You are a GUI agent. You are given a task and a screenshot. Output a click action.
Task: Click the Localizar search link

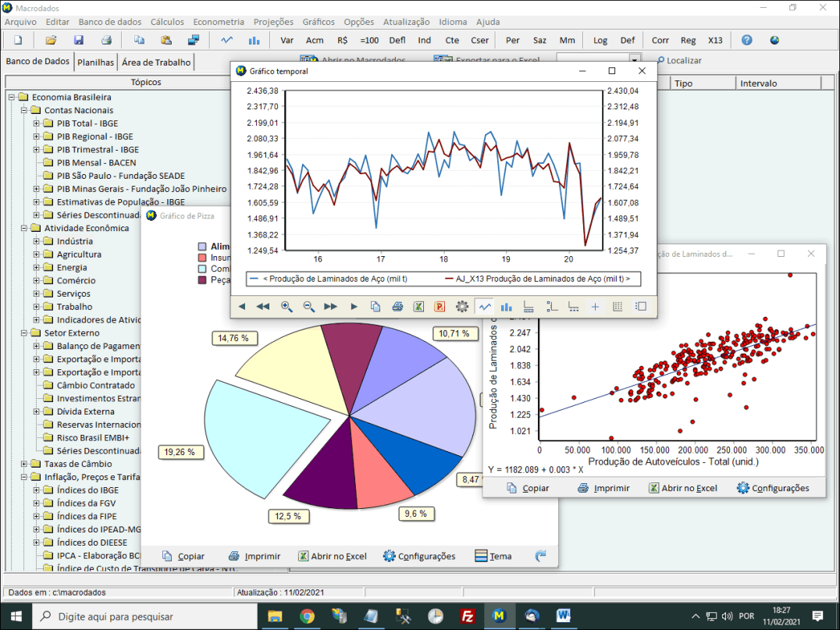click(679, 61)
